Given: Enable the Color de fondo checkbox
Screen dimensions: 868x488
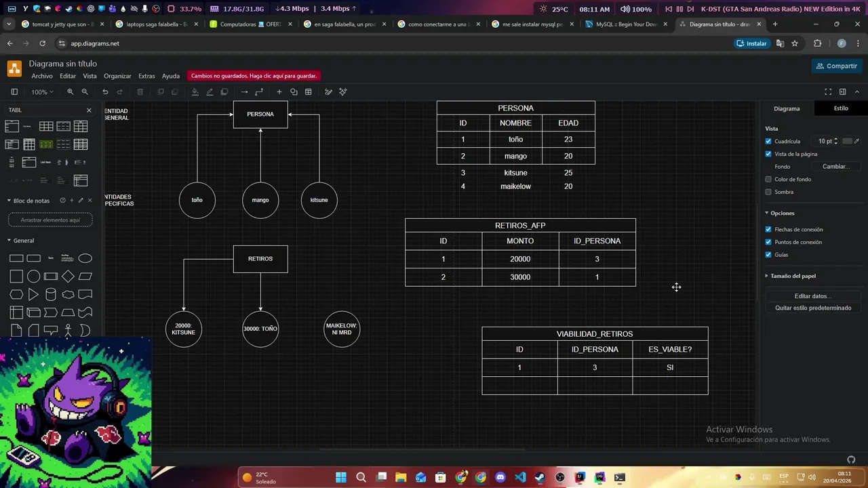Looking at the screenshot, I should 768,179.
